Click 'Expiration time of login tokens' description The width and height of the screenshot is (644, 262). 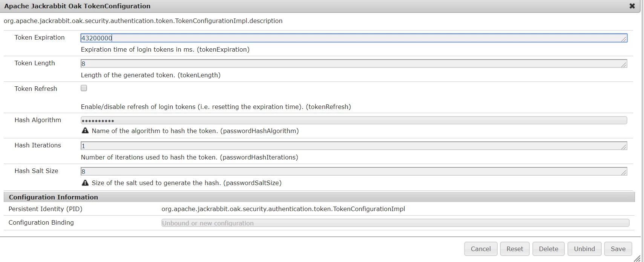(165, 49)
